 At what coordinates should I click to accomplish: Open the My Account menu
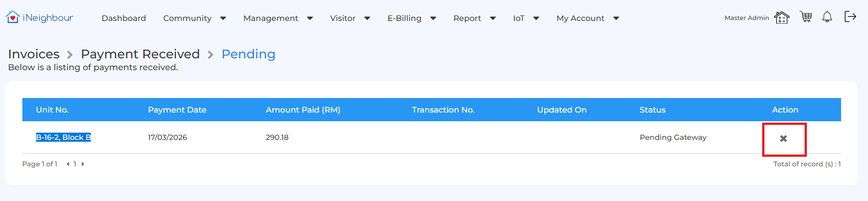(x=587, y=18)
